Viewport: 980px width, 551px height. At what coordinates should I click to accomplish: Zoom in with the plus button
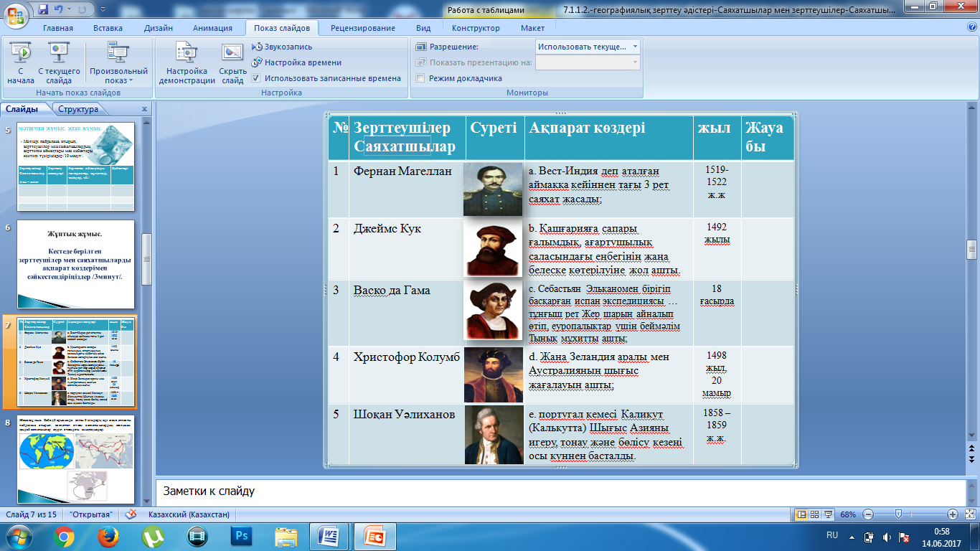(953, 514)
